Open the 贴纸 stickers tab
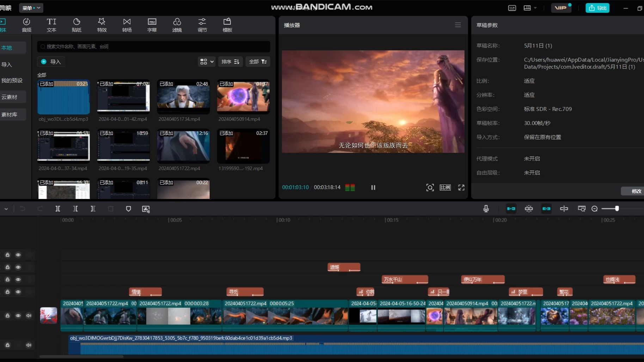 point(76,25)
